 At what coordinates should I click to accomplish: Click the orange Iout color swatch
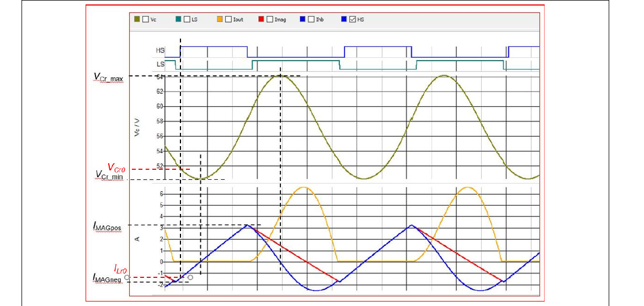(x=220, y=19)
